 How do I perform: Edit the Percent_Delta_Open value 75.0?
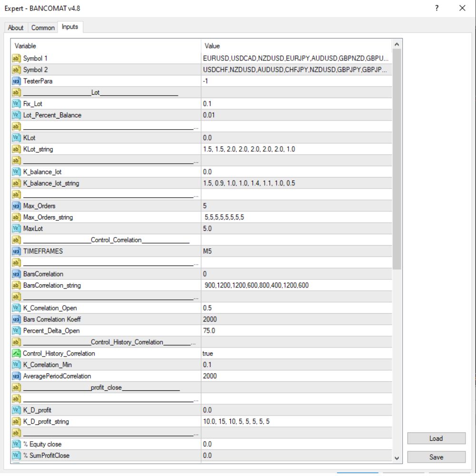pyautogui.click(x=296, y=331)
